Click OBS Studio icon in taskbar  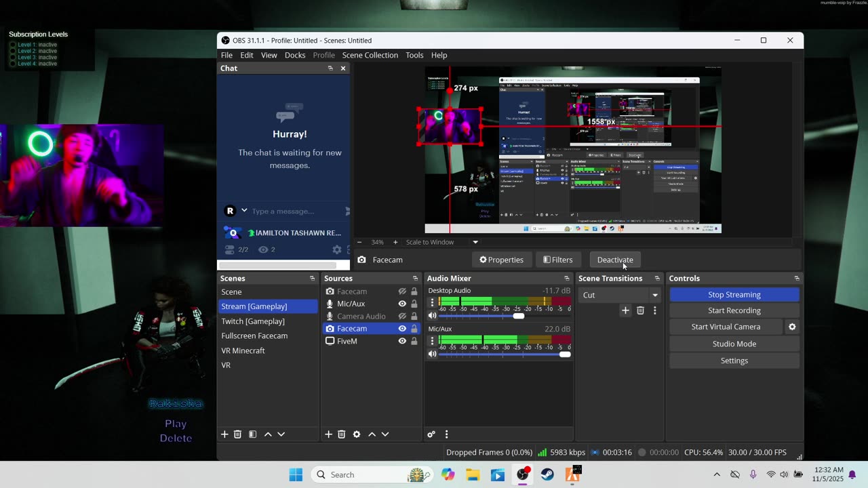(x=523, y=474)
